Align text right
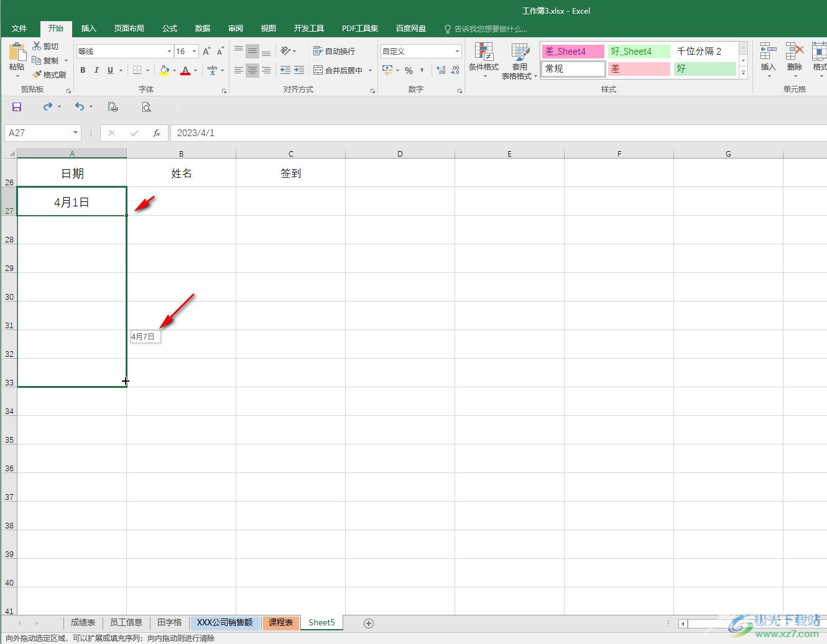 click(x=266, y=70)
